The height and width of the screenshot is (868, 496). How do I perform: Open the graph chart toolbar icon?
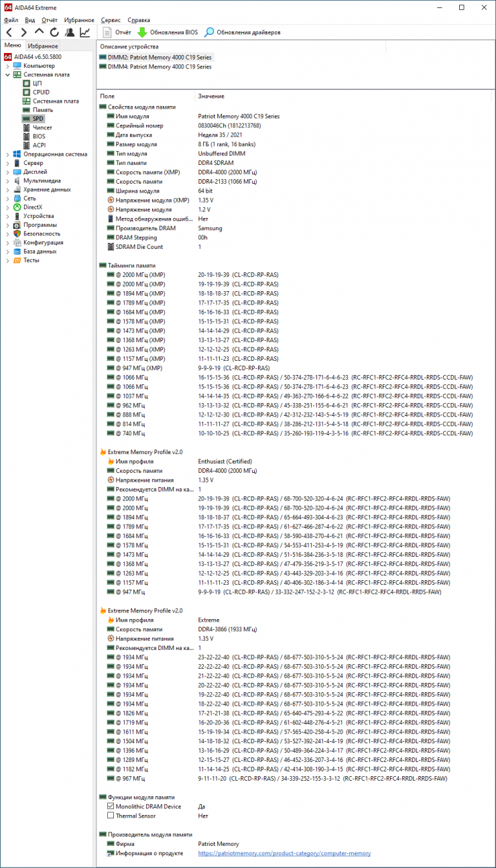[x=85, y=32]
